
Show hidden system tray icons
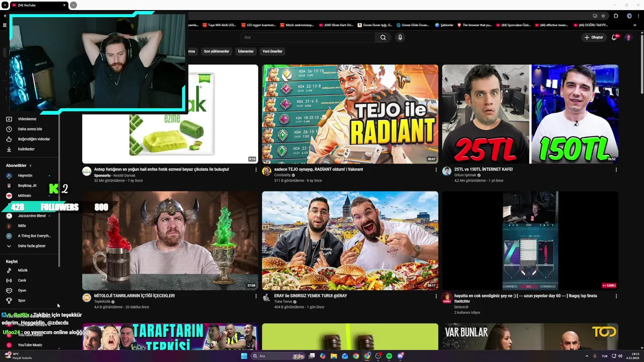(587, 356)
